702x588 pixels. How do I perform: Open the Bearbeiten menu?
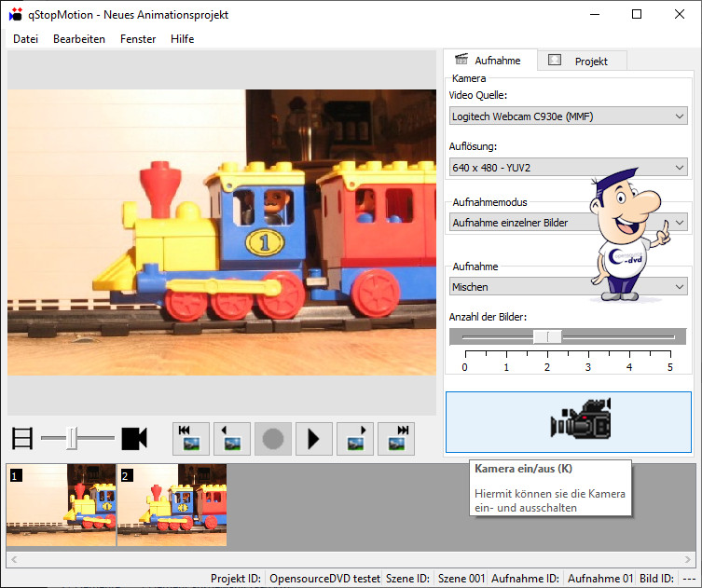79,39
